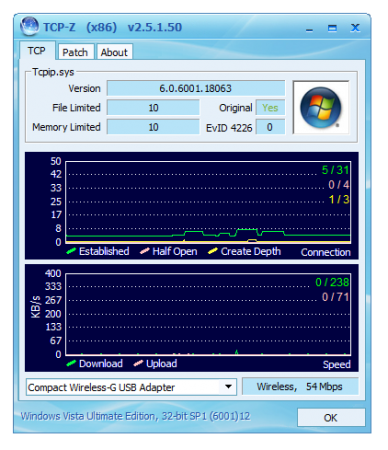
Task: Open the network adapter dropdown arrow
Action: pos(228,387)
